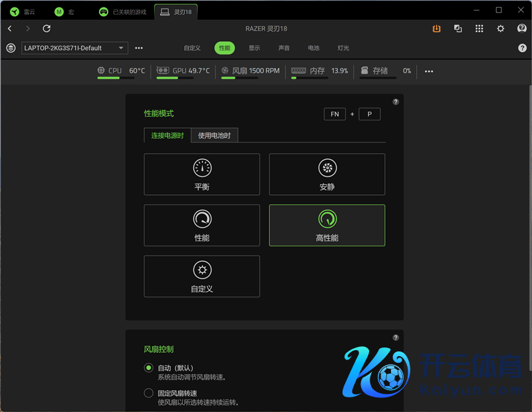Image resolution: width=532 pixels, height=412 pixels.
Task: Click the orange chip notification icon
Action: tap(436, 29)
